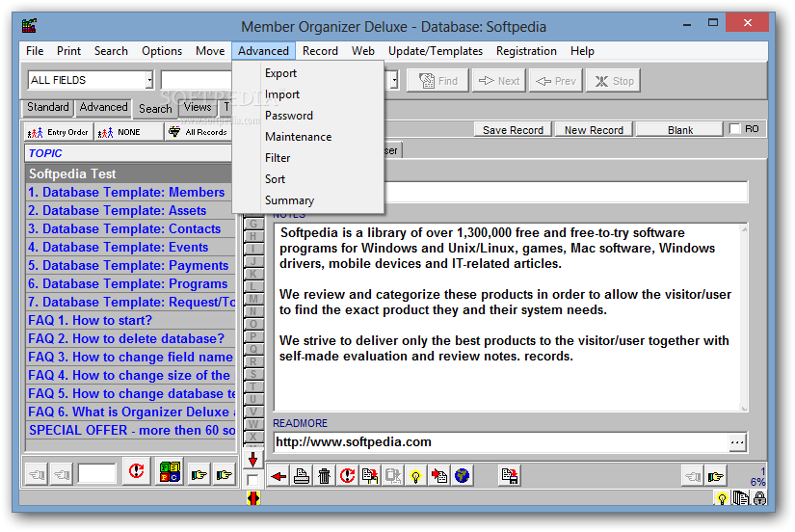Click the light bulb icon in status bar
The height and width of the screenshot is (532, 795).
(722, 498)
